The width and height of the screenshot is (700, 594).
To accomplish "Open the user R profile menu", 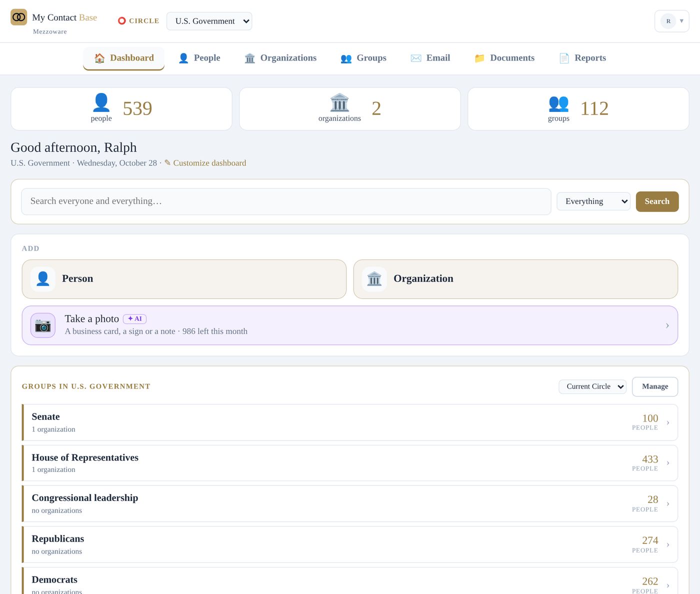I will coord(672,21).
